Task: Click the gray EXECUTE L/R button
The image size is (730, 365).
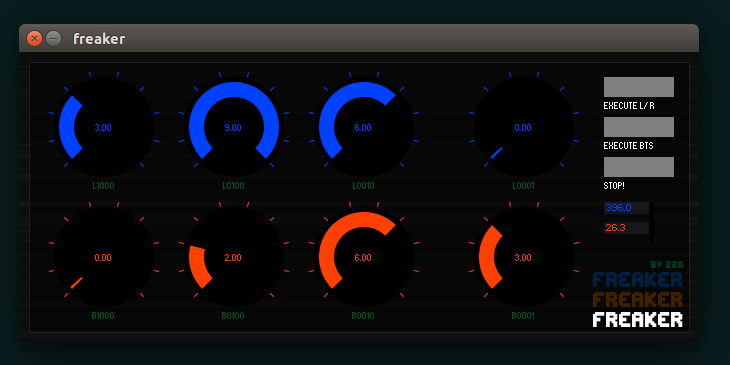Action: [638, 87]
